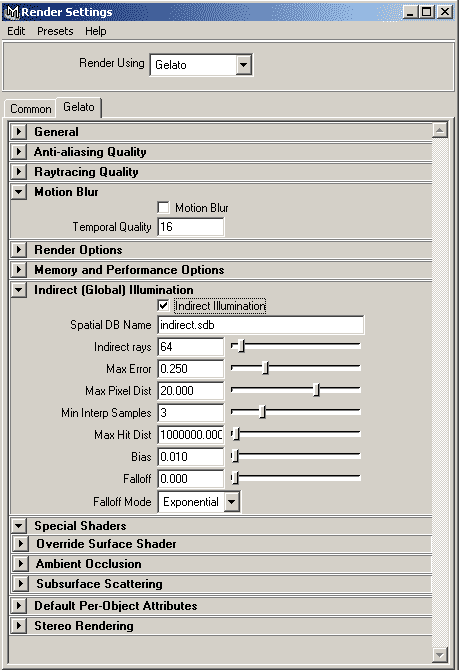Click the Temporal Quality input field
The height and width of the screenshot is (670, 459).
(191, 226)
